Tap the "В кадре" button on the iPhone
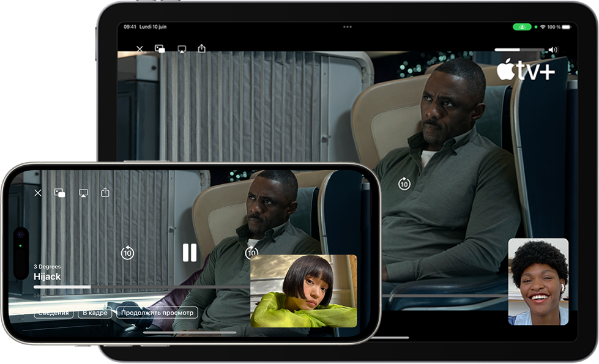Image resolution: width=599 pixels, height=364 pixels. (95, 313)
